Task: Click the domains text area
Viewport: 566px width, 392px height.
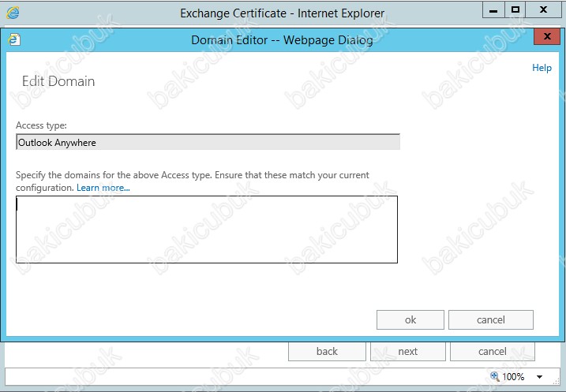Action: 207,230
